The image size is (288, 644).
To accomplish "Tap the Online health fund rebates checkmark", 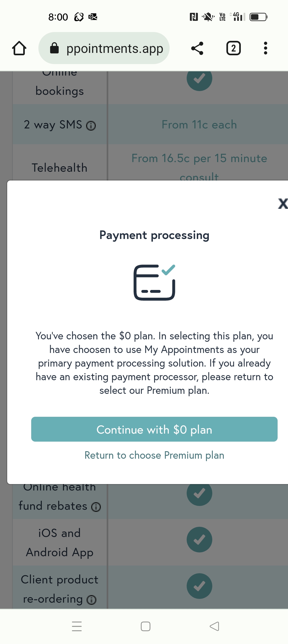I will 199,493.
